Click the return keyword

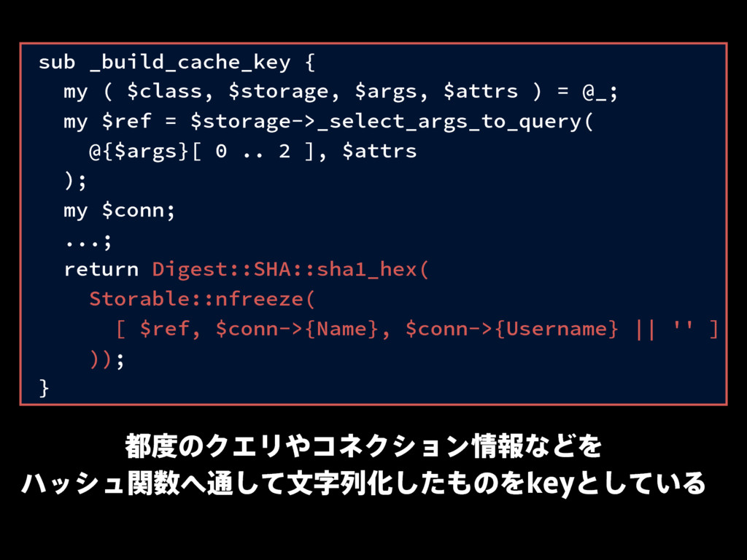tap(101, 270)
